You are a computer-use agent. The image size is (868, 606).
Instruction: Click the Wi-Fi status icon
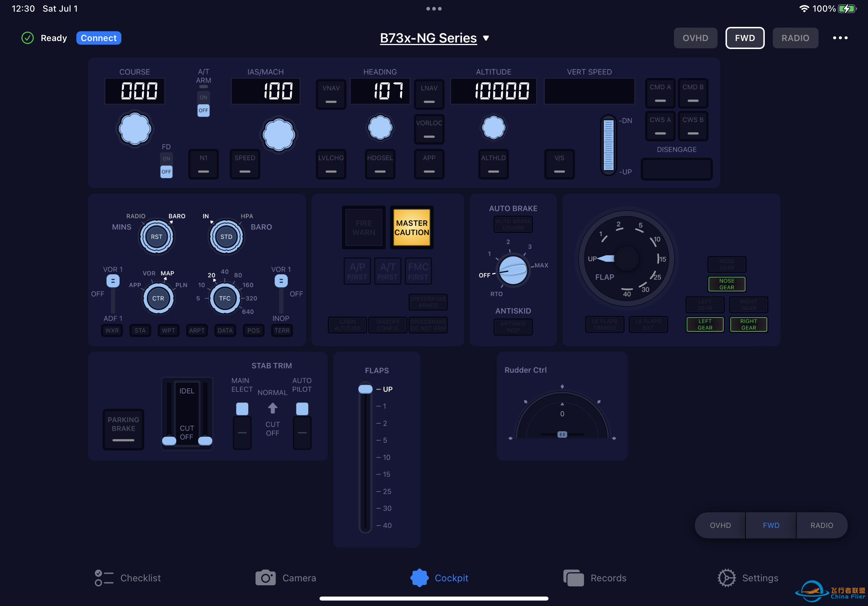[804, 9]
